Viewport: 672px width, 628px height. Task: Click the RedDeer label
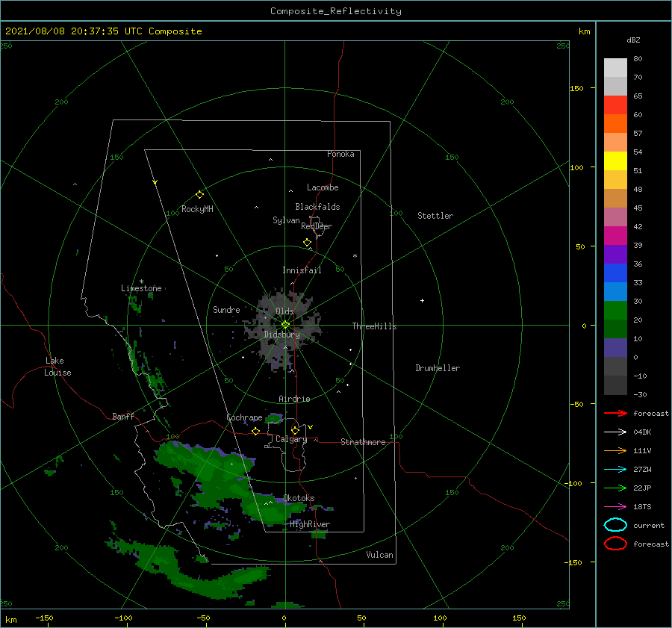pos(317,226)
